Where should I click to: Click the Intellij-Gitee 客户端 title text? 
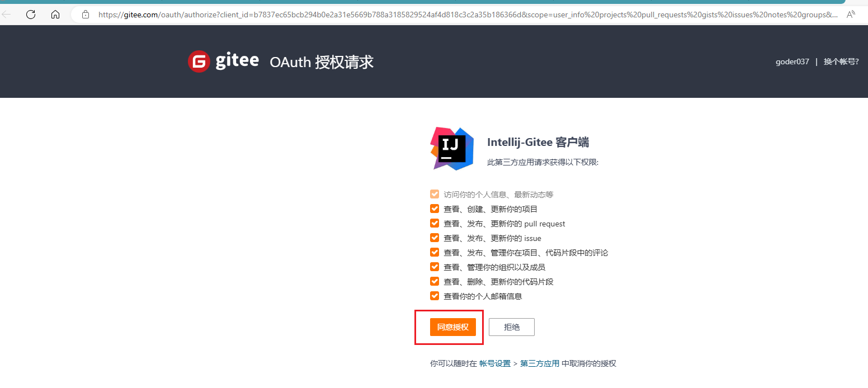pos(538,143)
